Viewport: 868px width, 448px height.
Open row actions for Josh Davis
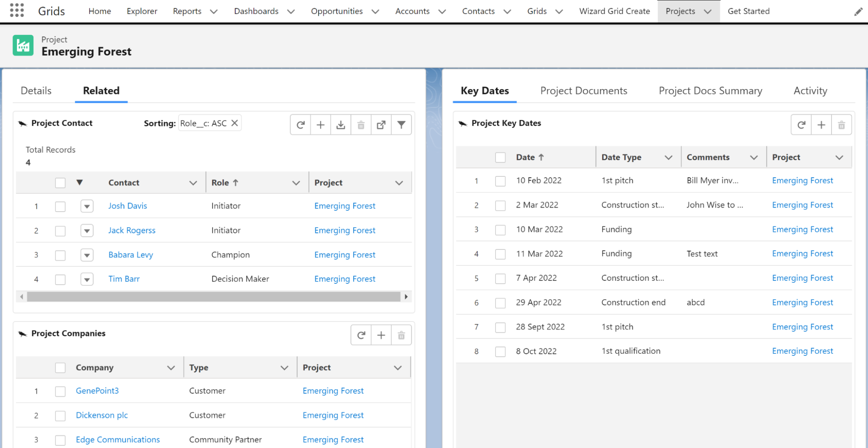(87, 206)
